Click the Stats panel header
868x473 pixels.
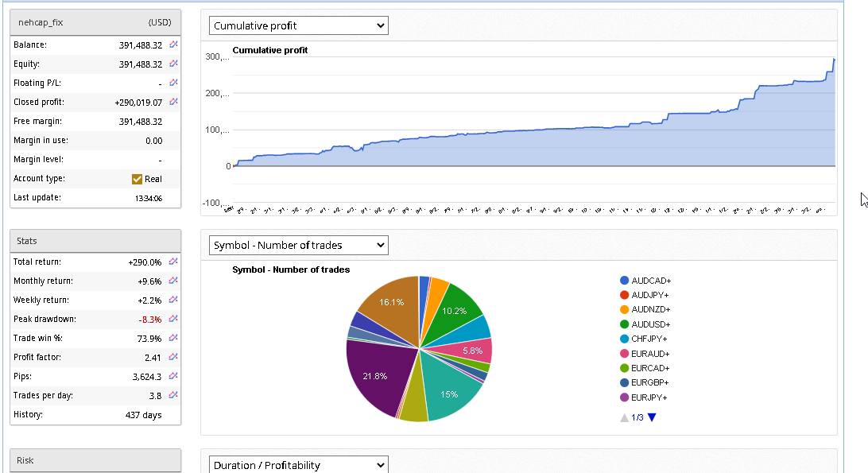click(x=95, y=241)
